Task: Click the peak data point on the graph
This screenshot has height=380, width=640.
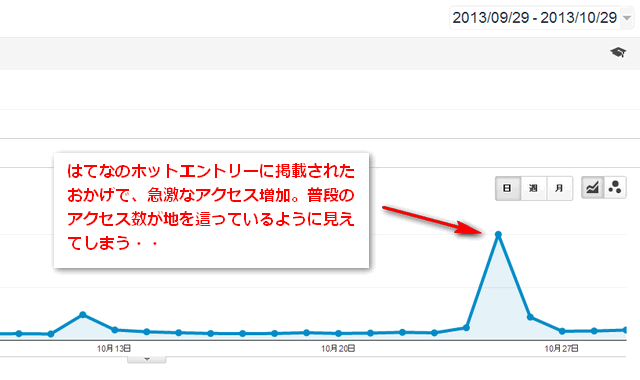Action: click(x=498, y=234)
